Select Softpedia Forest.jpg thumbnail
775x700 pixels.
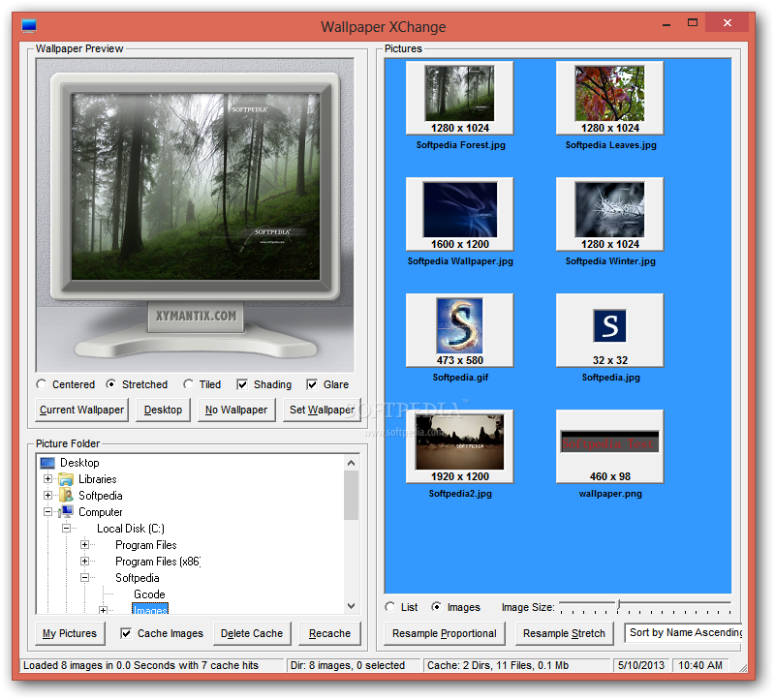(x=459, y=98)
